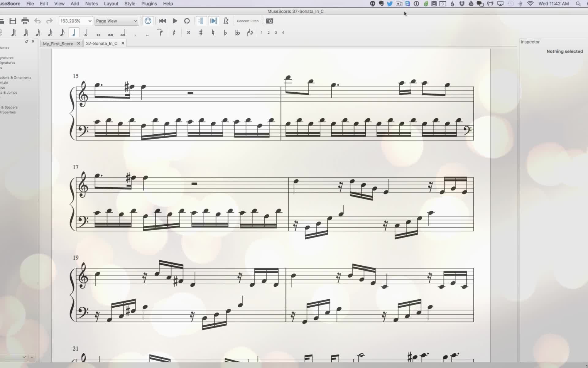Switch to the My_First_Score tab
The height and width of the screenshot is (368, 588).
(x=58, y=43)
